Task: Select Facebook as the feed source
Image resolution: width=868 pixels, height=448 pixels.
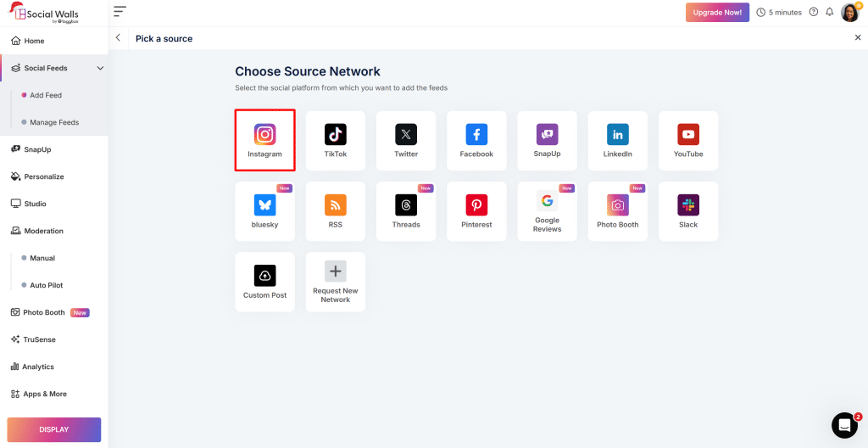Action: point(476,141)
